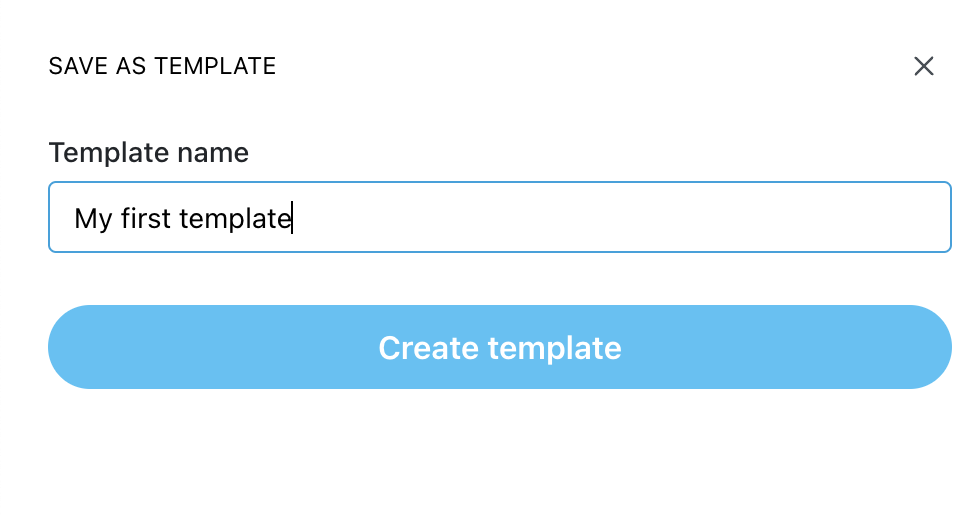This screenshot has height=516, width=978.
Task: Place cursor in 'My first template' text
Action: 183,219
